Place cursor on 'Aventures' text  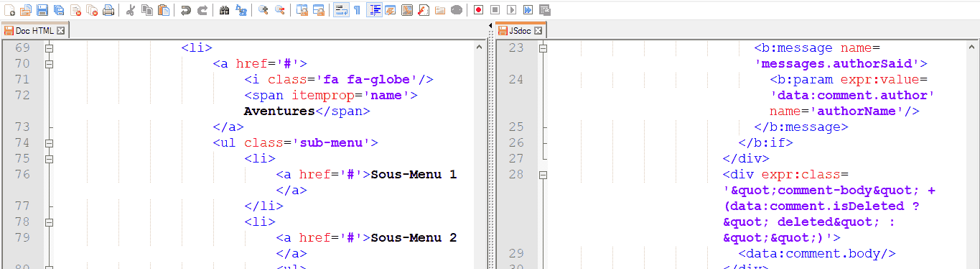coord(279,111)
